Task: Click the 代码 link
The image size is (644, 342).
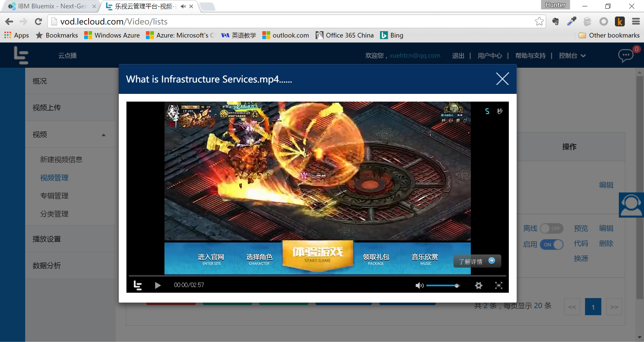Action: tap(581, 243)
